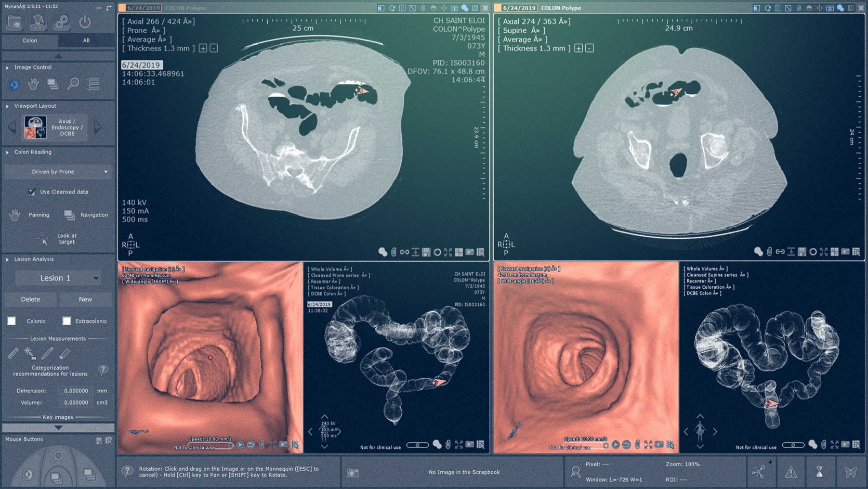Click the power shutdown icon
This screenshot has width=868, height=489.
click(x=85, y=22)
